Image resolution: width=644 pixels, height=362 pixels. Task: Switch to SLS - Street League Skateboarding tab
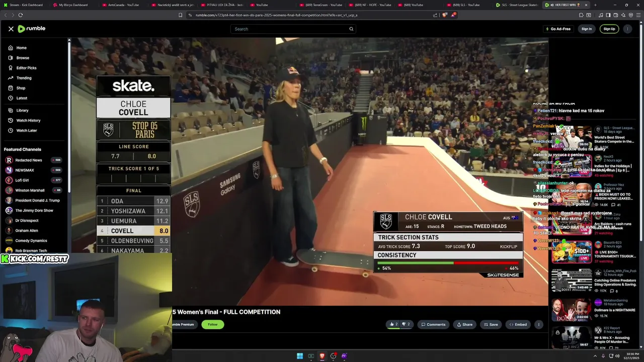(517, 5)
